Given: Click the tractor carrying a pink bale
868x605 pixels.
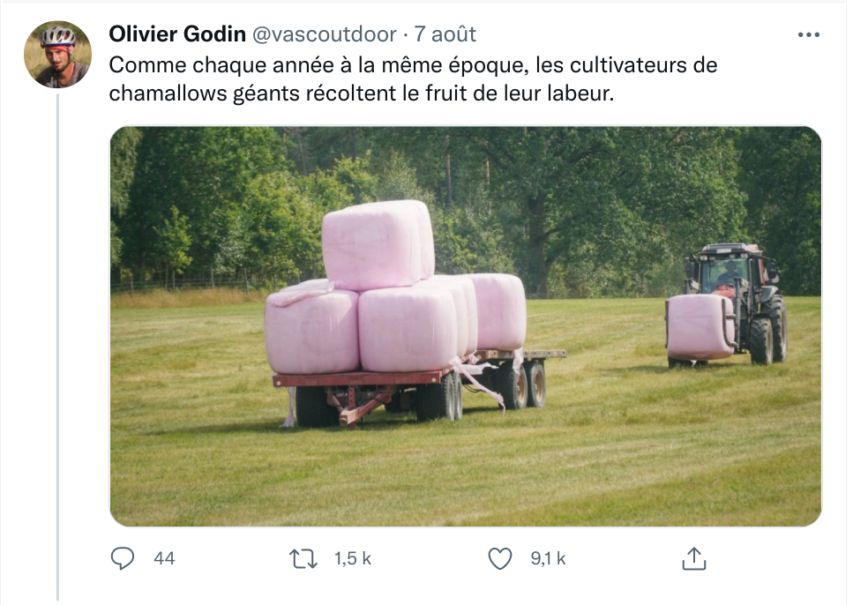Looking at the screenshot, I should point(727,304).
